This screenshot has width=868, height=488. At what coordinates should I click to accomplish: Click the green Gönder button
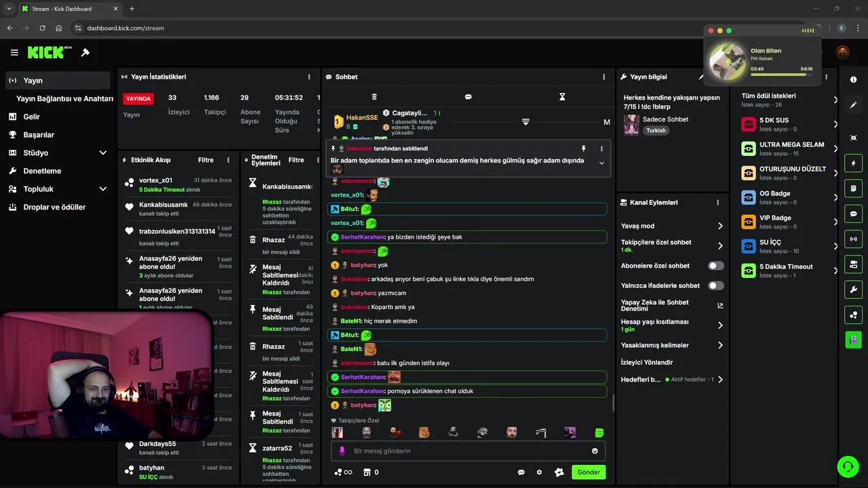[589, 472]
